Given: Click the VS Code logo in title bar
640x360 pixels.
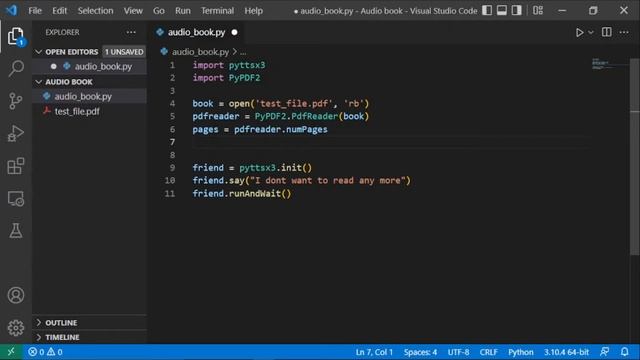Looking at the screenshot, I should (12, 10).
